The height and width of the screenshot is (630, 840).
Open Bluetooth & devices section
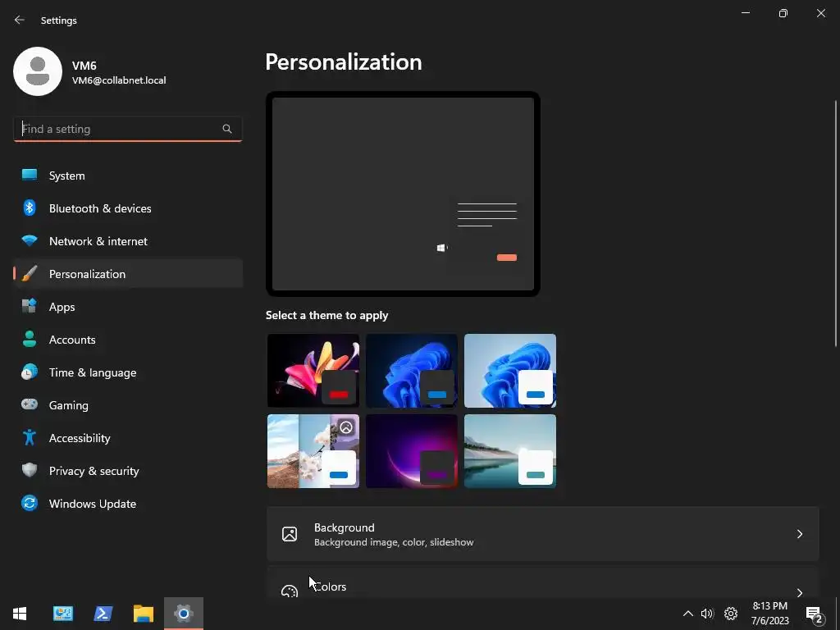coord(127,208)
